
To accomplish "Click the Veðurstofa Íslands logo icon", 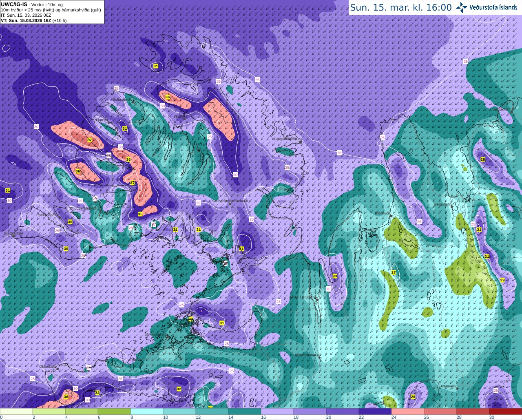I will point(462,7).
